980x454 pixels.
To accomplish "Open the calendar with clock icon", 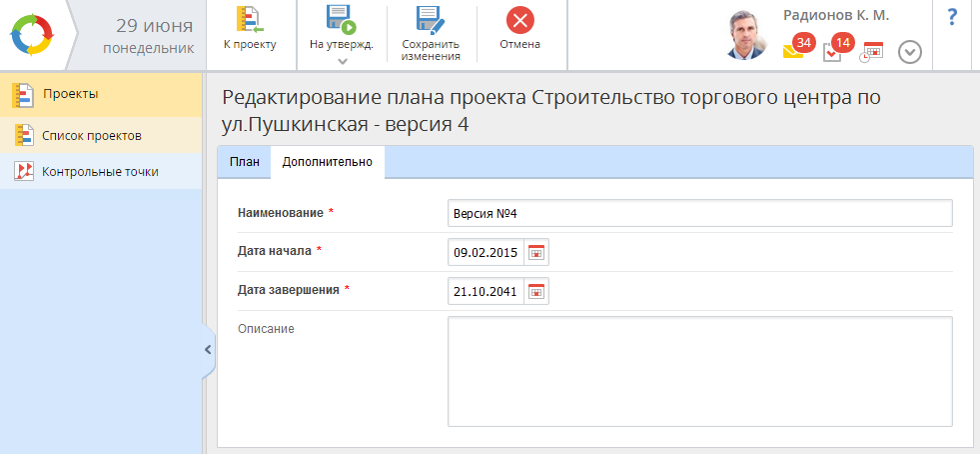I will coord(872,52).
